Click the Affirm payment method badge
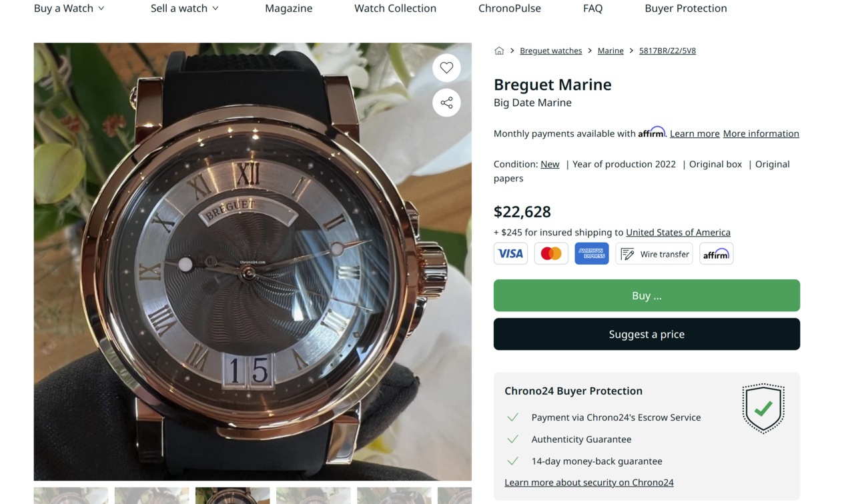 (716, 254)
